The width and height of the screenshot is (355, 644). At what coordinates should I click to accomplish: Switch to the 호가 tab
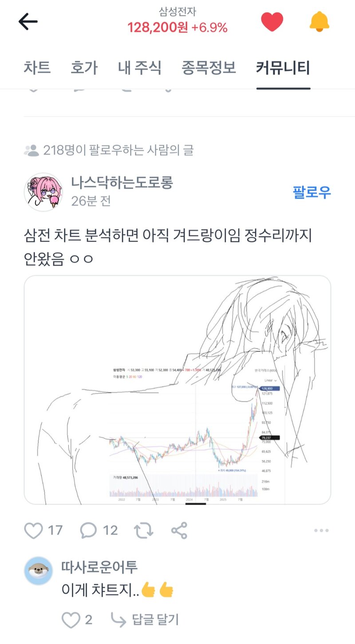(x=84, y=68)
